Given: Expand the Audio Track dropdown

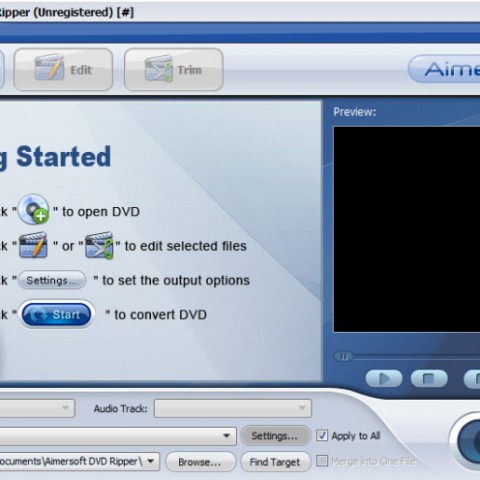Looking at the screenshot, I should [233, 408].
